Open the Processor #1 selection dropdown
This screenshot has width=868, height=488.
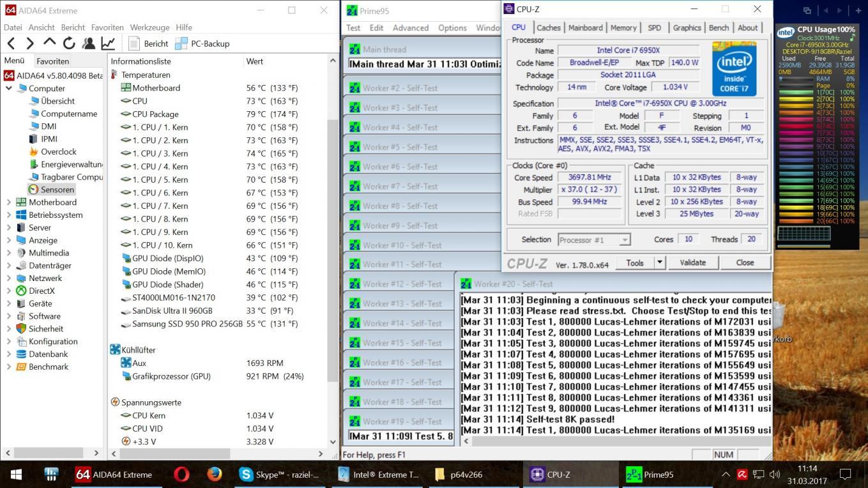(x=594, y=240)
